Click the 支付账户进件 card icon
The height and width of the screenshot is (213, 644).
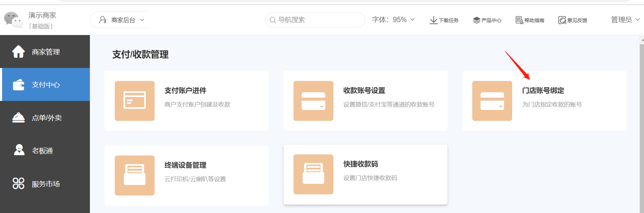[x=135, y=101]
